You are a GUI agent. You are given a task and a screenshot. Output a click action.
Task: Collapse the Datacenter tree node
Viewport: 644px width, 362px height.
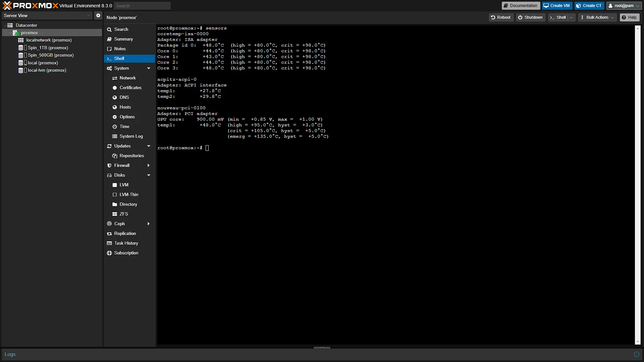pos(5,25)
